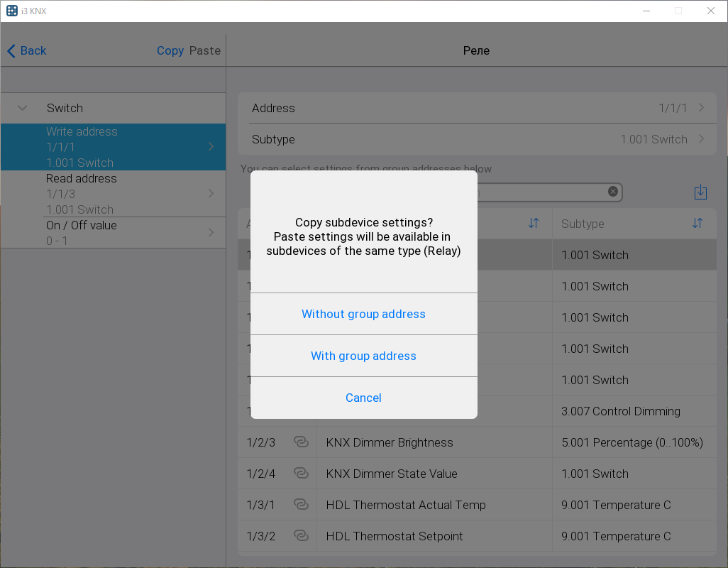The image size is (728, 568).
Task: Collapse the Switch section chevron
Action: [22, 108]
